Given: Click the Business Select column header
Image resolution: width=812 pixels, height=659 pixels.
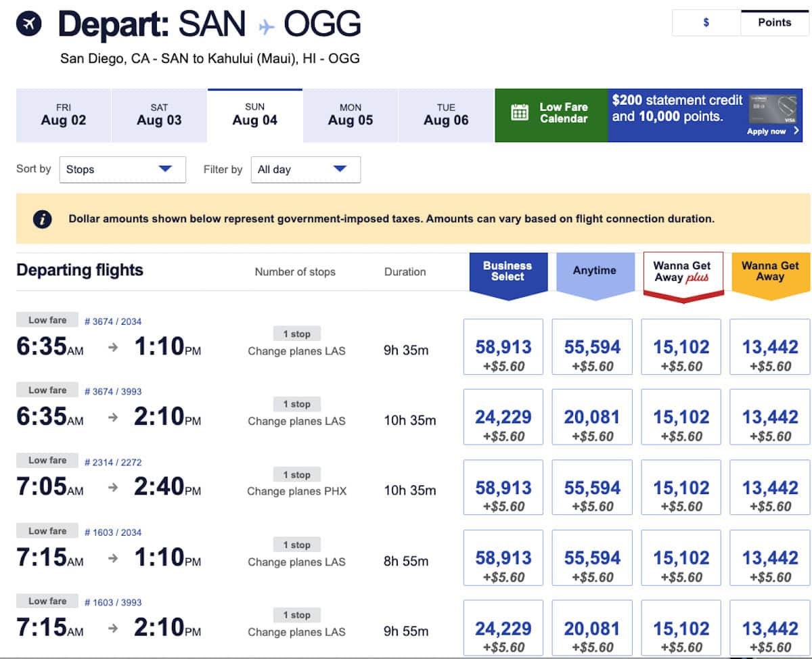Looking at the screenshot, I should pos(507,275).
